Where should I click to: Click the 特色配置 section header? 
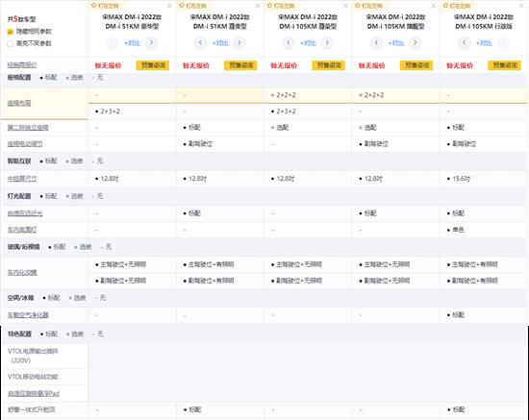point(19,334)
